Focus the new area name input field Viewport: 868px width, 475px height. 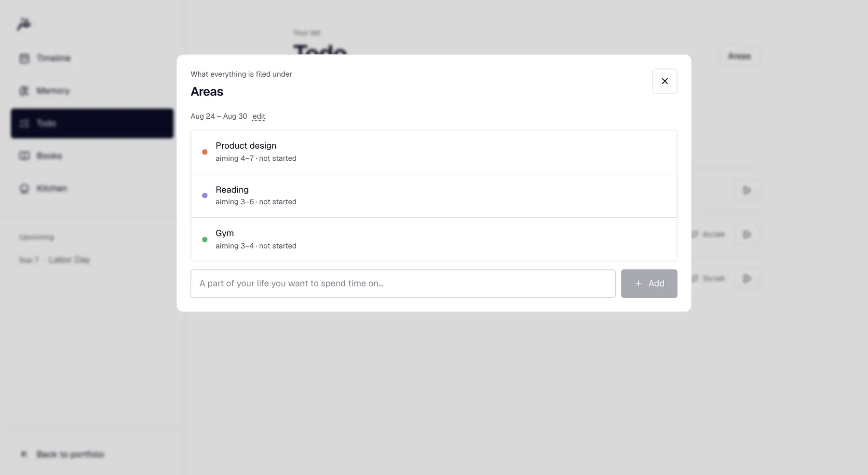click(x=403, y=283)
